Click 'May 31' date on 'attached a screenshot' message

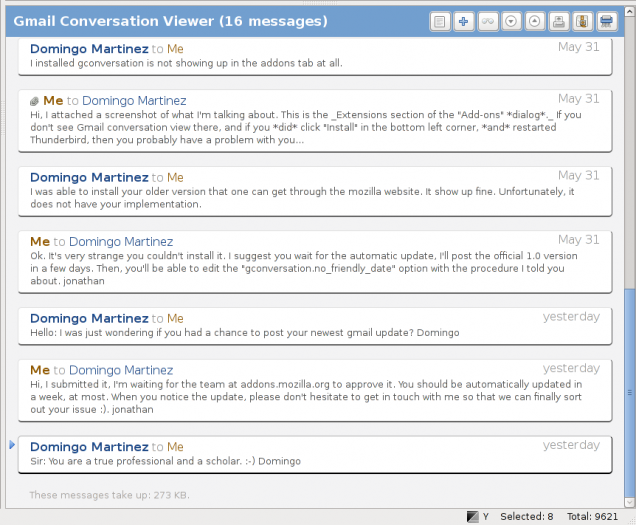[579, 99]
